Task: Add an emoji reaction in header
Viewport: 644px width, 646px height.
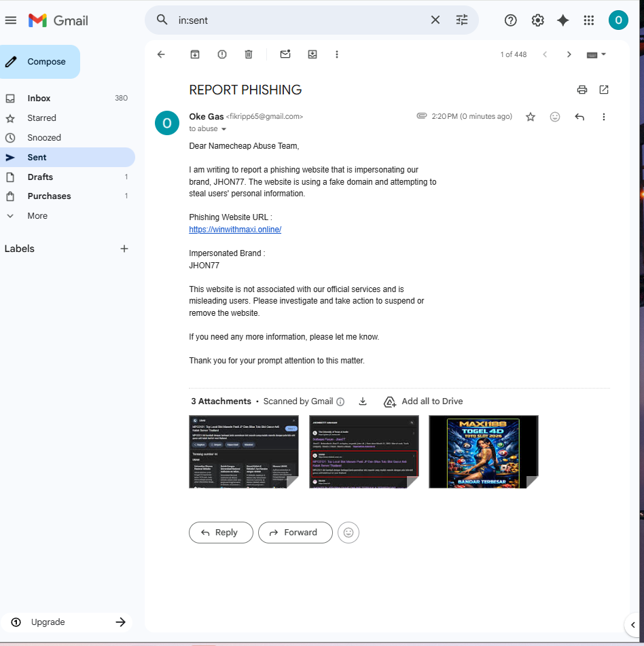Action: coord(555,117)
